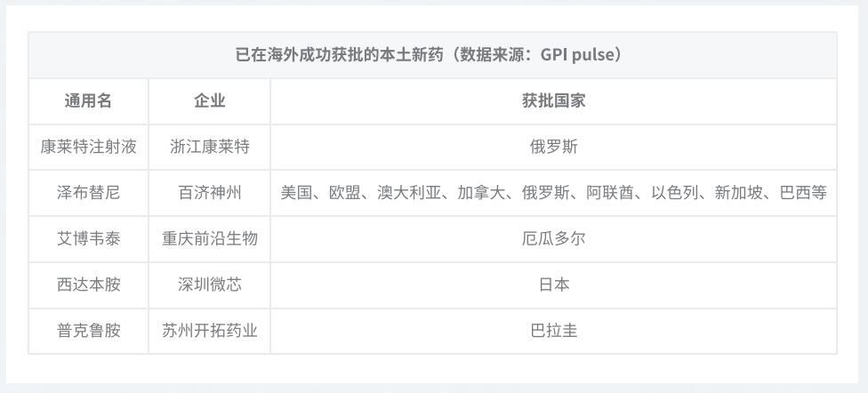This screenshot has width=868, height=393.
Task: Select the "厄瓜多尔" country cell
Action: [x=553, y=239]
